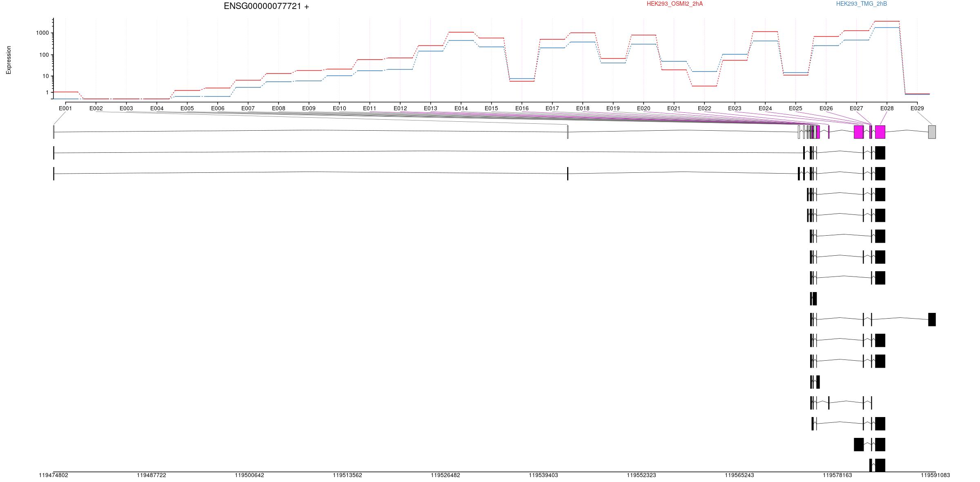The height and width of the screenshot is (482, 980).
Task: Click y-axis tick value 1
Action: point(47,93)
